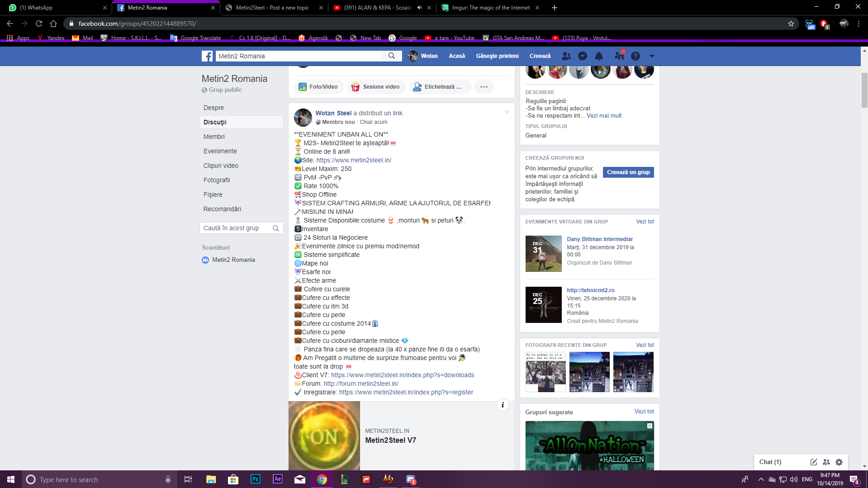Open the groups notification icon with red badge
The image size is (868, 488).
coord(619,56)
